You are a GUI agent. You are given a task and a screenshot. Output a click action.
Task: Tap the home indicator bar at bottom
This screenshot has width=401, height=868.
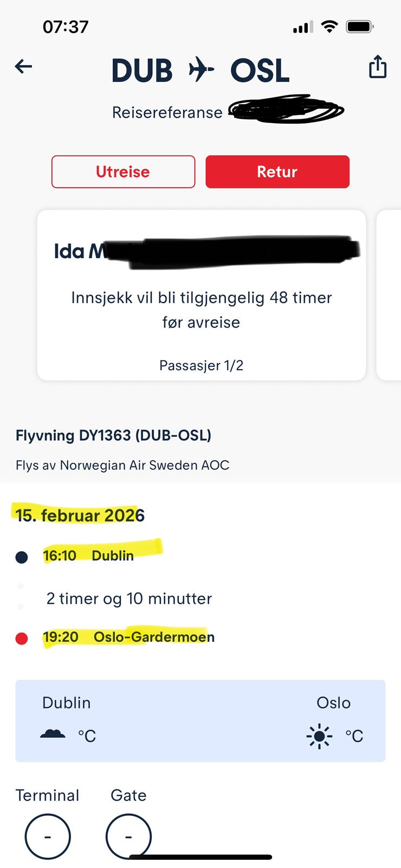click(200, 857)
